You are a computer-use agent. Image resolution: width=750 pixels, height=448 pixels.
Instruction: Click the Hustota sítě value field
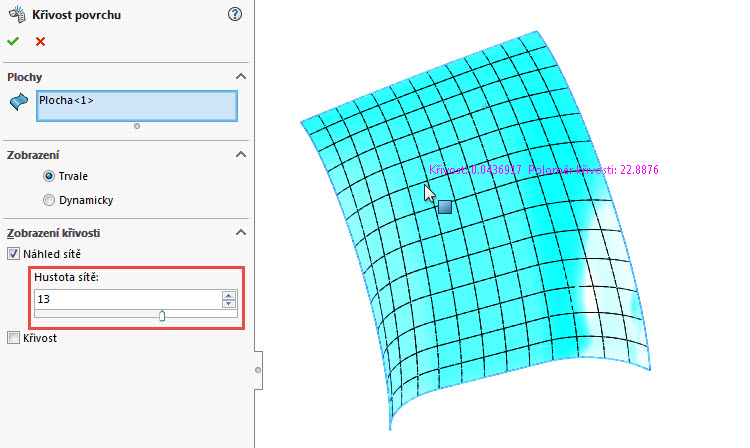[x=128, y=299]
